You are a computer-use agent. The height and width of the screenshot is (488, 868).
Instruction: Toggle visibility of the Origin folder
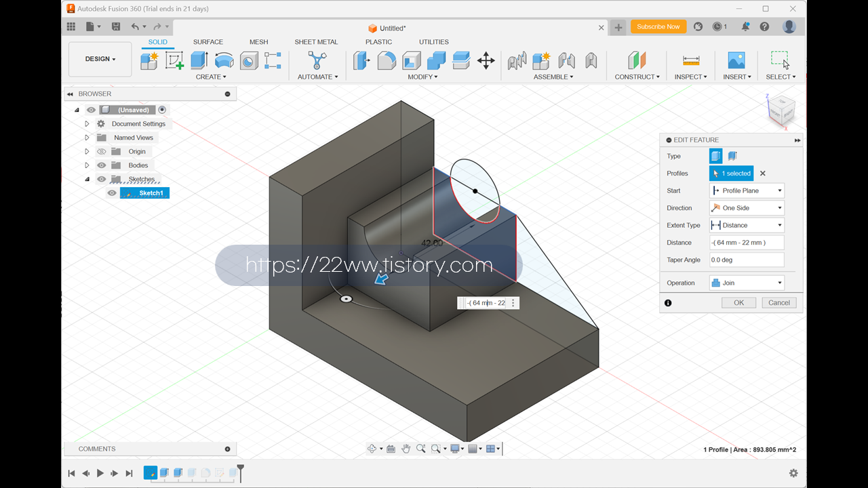[x=102, y=151]
